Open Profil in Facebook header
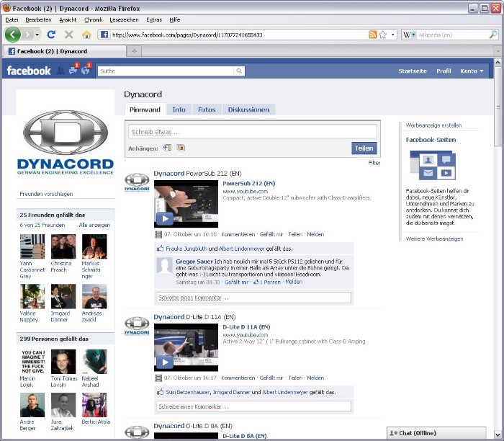The width and height of the screenshot is (504, 441). (444, 71)
